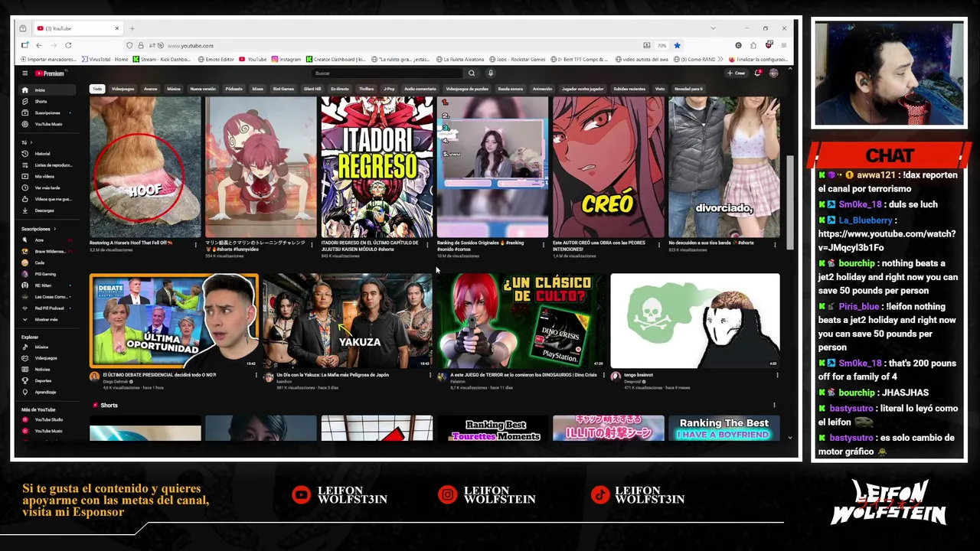Open Red Pill Podcast subscription

(x=46, y=308)
